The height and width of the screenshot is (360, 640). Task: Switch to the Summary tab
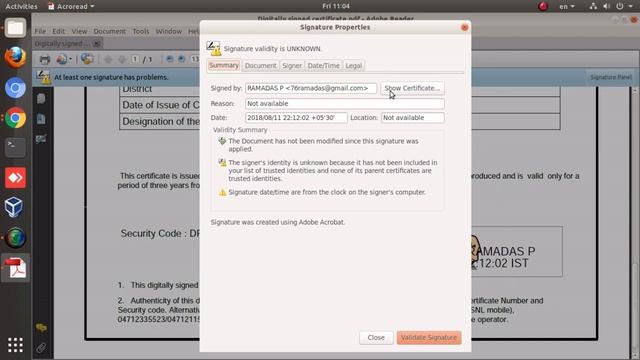[x=224, y=65]
